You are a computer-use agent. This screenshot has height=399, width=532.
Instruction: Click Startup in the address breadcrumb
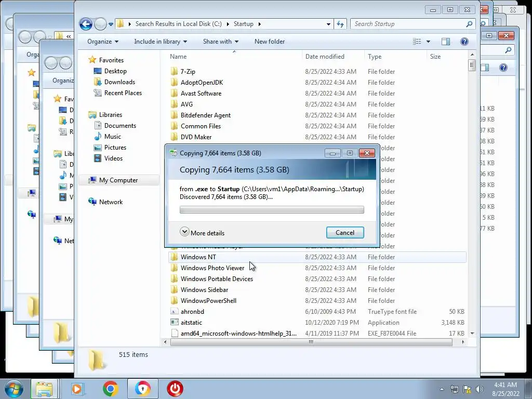tap(243, 24)
